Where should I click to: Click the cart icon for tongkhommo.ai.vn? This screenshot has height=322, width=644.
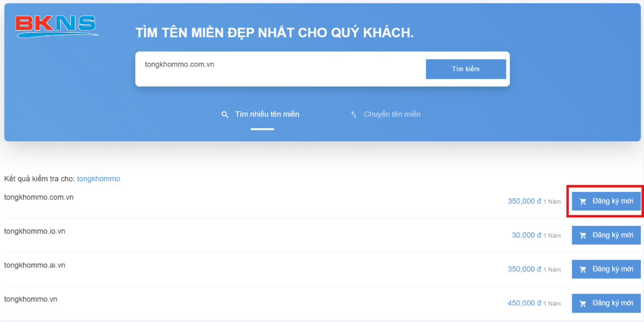(583, 269)
